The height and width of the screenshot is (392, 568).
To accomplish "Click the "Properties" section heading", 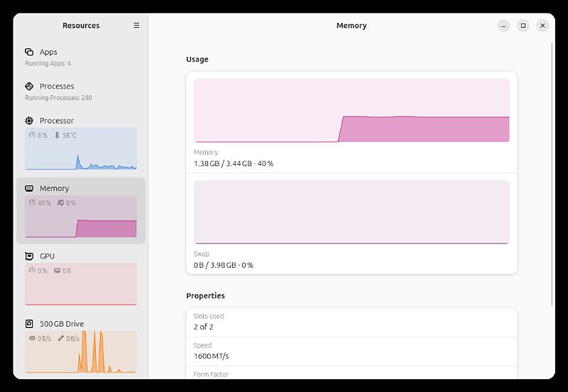I will point(205,295).
